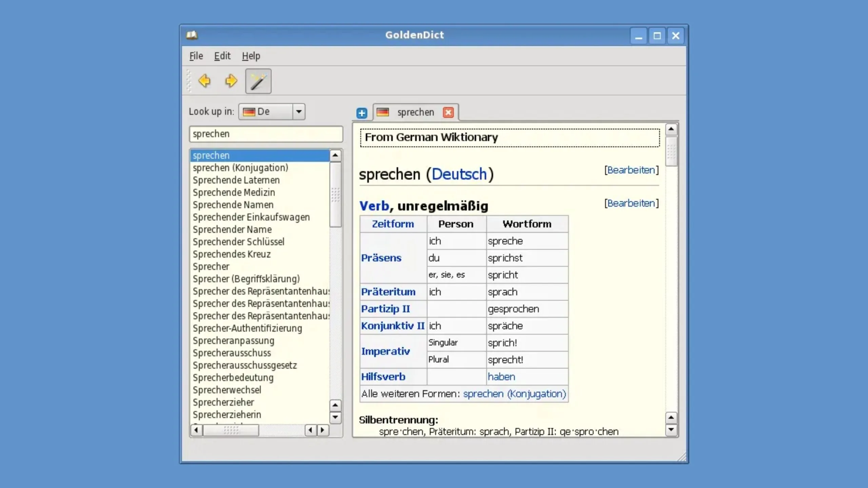The height and width of the screenshot is (488, 868).
Task: Open the Help menu
Action: (x=251, y=56)
